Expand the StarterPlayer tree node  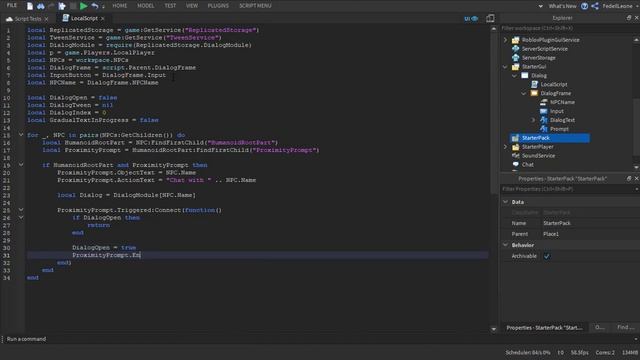505,147
